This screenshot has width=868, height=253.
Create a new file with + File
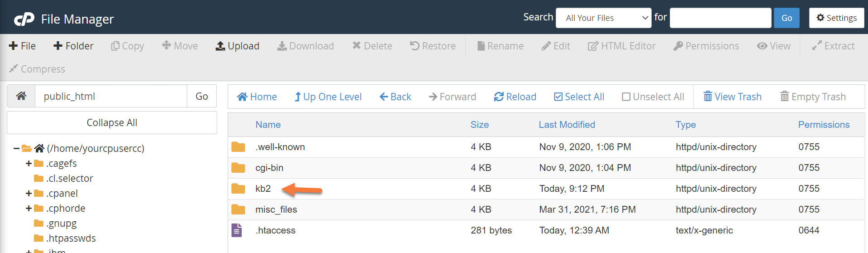click(x=22, y=46)
